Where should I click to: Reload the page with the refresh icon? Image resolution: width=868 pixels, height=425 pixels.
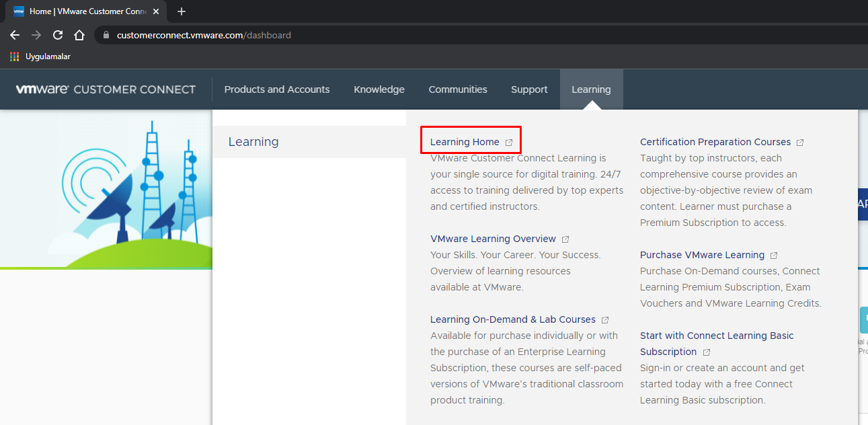pos(58,35)
